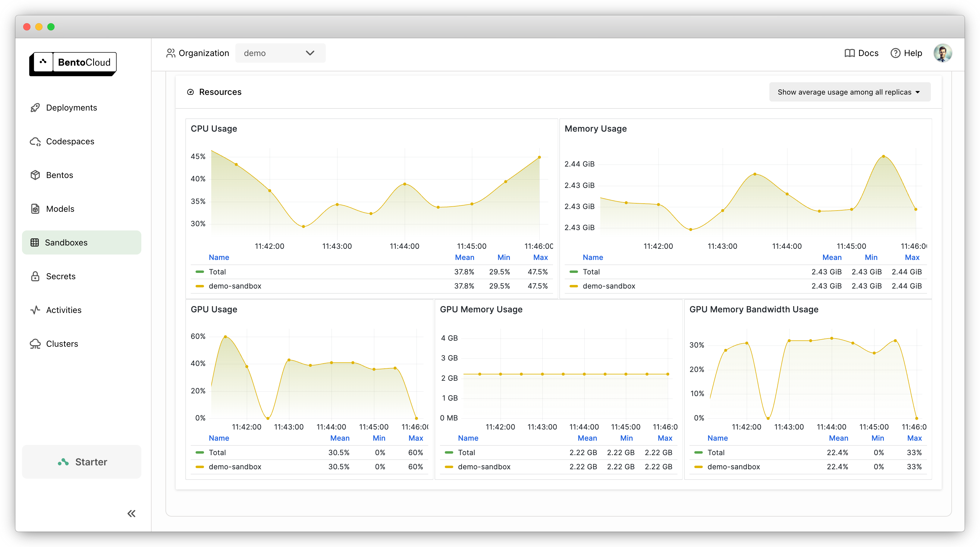The height and width of the screenshot is (547, 980).
Task: Navigate to Models
Action: 60,209
